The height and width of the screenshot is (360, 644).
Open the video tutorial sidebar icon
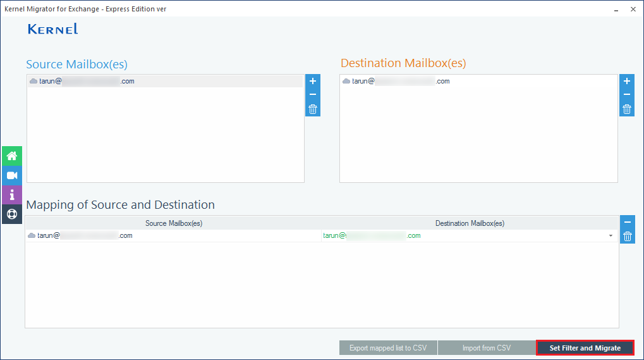tap(12, 175)
